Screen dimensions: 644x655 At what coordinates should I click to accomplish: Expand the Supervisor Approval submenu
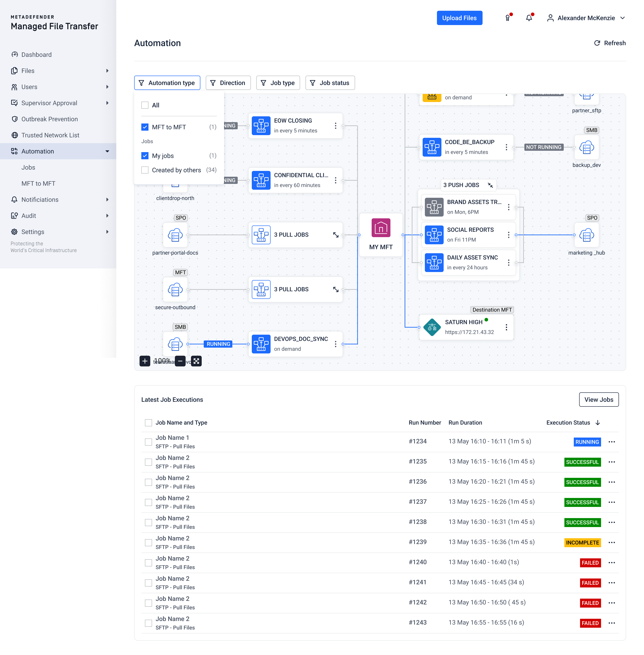pyautogui.click(x=107, y=103)
